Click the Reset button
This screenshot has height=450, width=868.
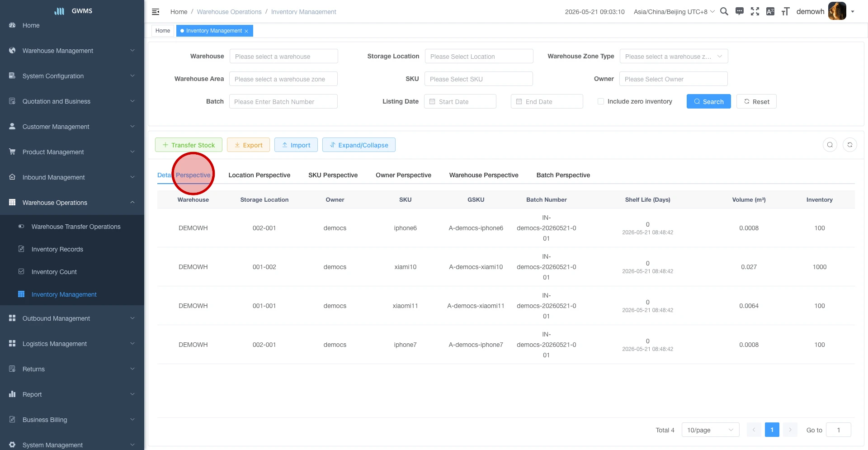coord(756,101)
